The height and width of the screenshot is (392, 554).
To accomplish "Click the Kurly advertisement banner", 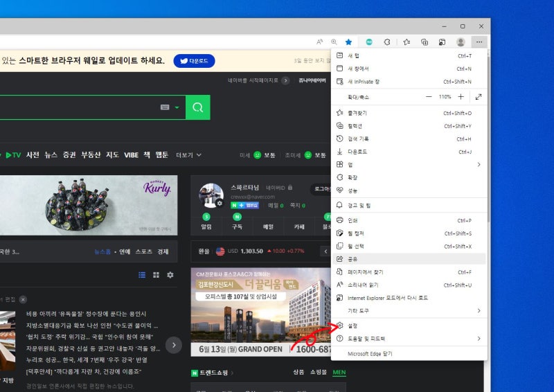I will click(89, 206).
